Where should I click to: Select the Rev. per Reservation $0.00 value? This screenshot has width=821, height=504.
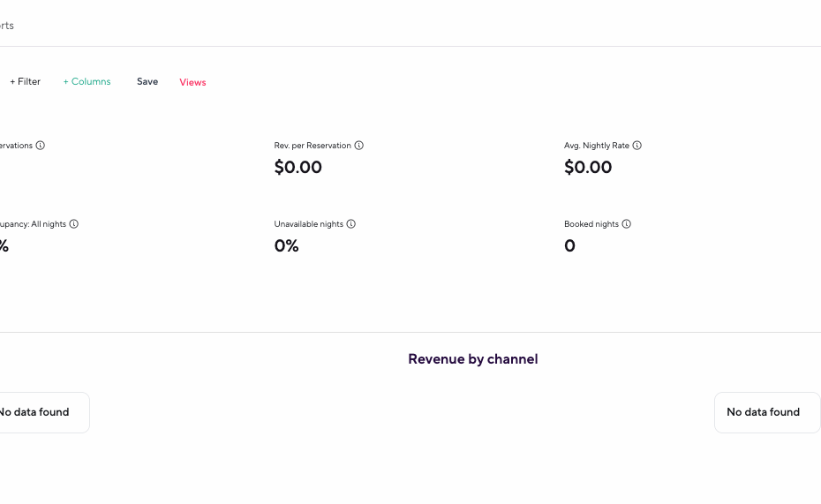tap(298, 168)
